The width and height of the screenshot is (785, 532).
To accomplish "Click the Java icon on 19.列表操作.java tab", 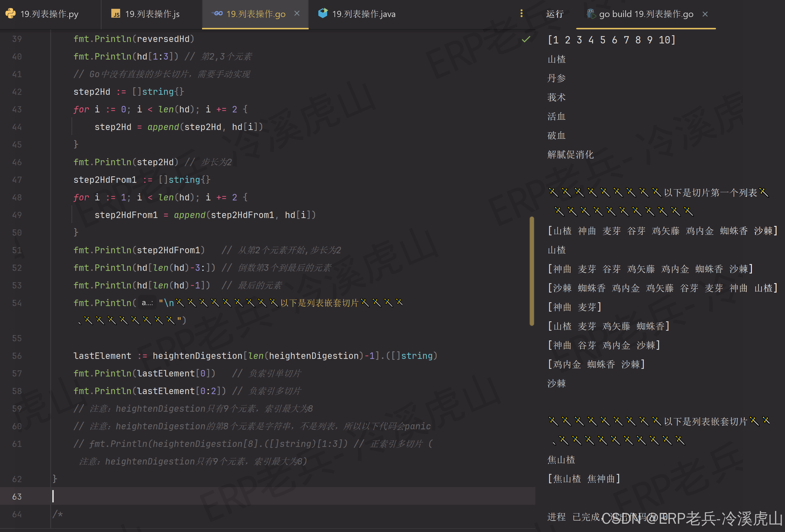I will (323, 14).
